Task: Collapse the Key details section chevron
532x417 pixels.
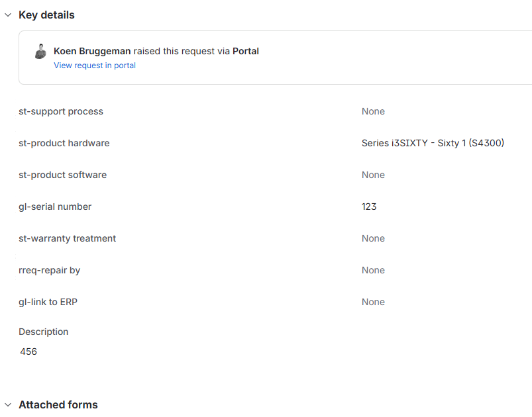Action: pyautogui.click(x=8, y=15)
